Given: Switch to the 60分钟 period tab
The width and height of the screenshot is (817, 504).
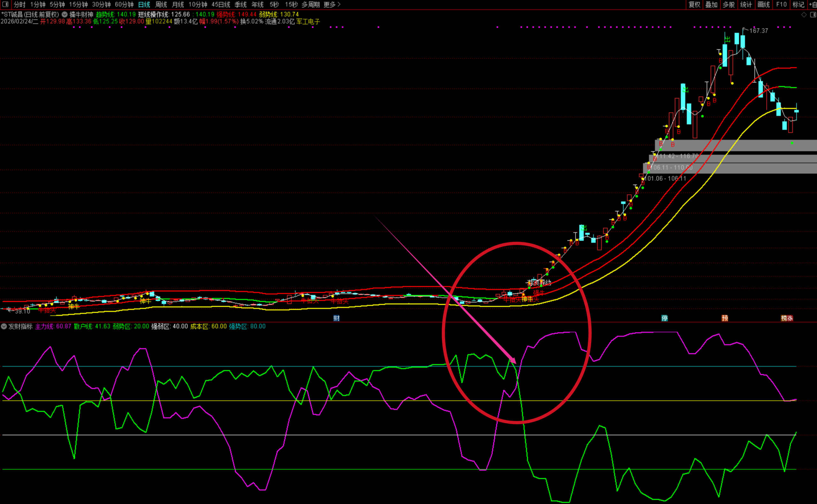Looking at the screenshot, I should (124, 4).
